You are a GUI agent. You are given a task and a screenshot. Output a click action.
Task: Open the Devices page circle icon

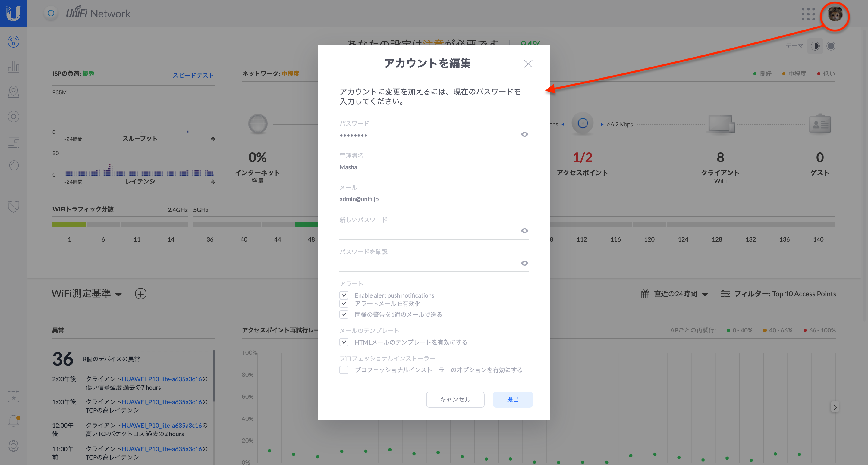[x=14, y=117]
